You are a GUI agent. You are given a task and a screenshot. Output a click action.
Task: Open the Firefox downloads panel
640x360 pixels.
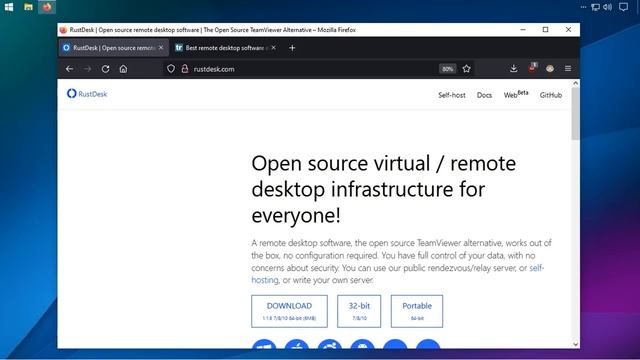(x=513, y=69)
